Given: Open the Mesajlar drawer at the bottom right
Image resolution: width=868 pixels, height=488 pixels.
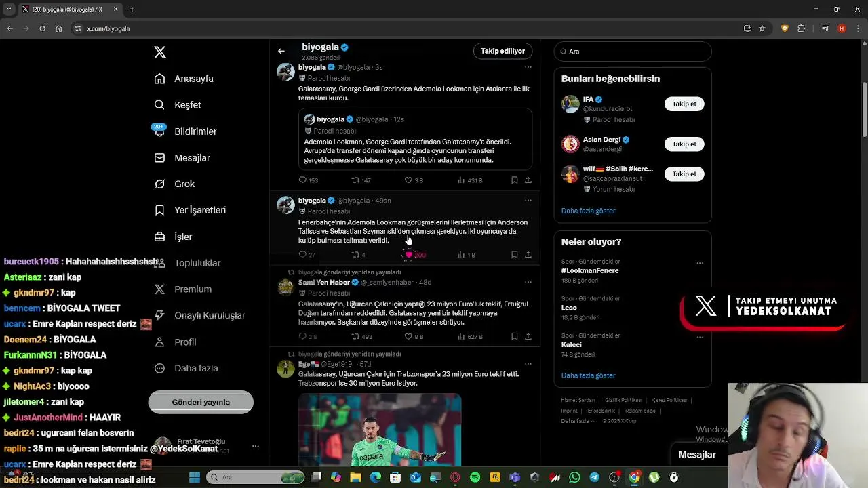Looking at the screenshot, I should pyautogui.click(x=697, y=455).
